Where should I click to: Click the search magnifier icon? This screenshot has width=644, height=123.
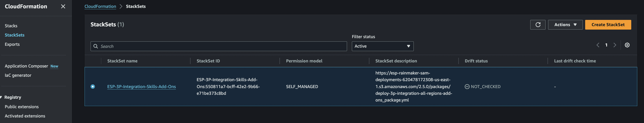pyautogui.click(x=95, y=46)
